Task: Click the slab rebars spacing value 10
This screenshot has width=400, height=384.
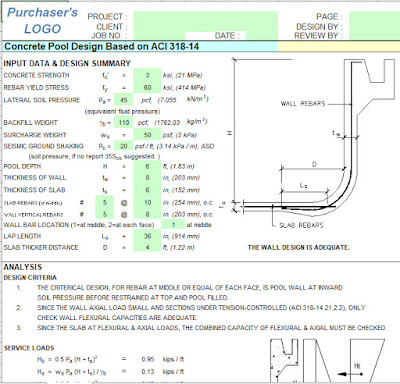Action: (147, 202)
